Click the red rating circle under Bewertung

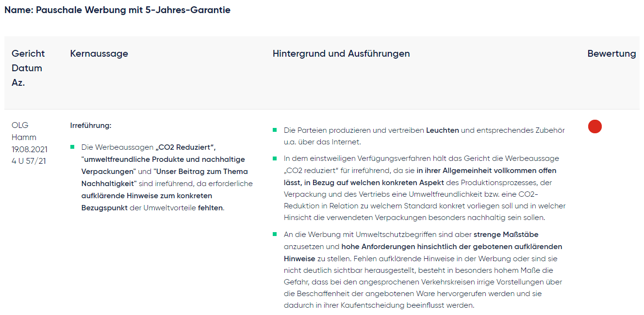[x=594, y=126]
